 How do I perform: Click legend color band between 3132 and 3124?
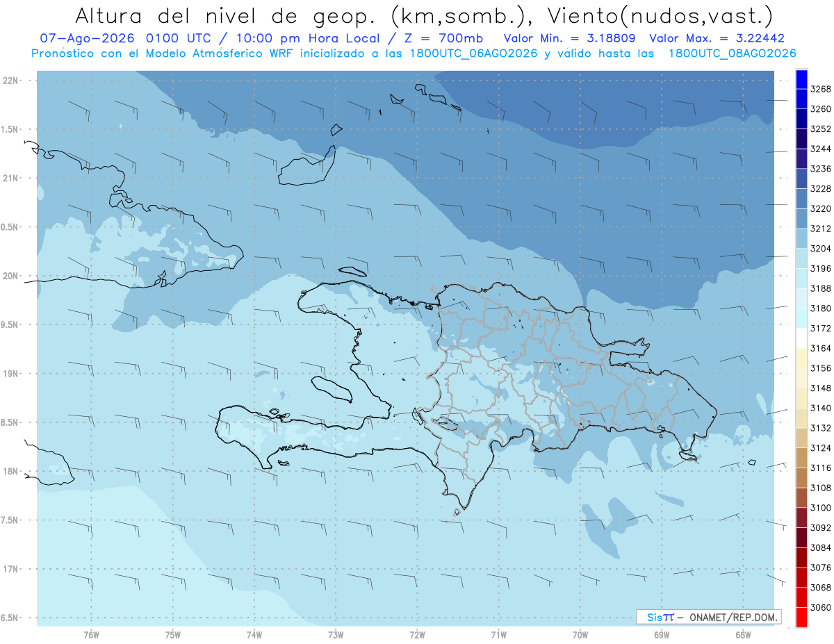(x=801, y=438)
